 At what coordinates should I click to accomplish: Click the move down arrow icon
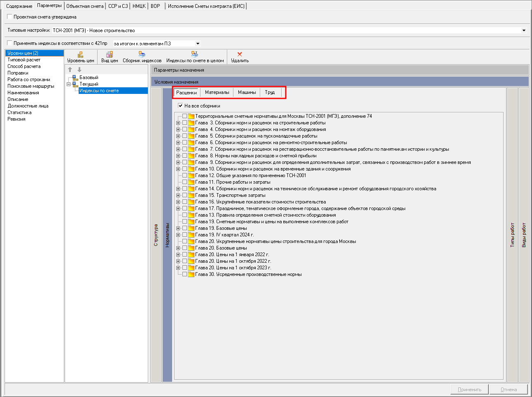pos(79,70)
